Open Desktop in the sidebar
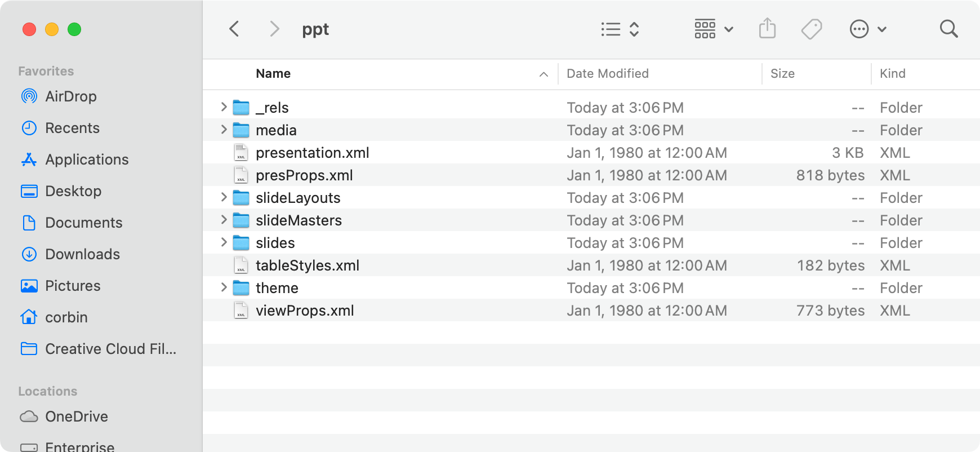 [x=61, y=191]
